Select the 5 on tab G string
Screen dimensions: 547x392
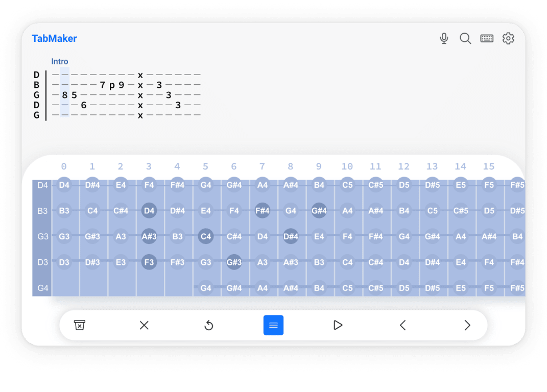pyautogui.click(x=74, y=95)
